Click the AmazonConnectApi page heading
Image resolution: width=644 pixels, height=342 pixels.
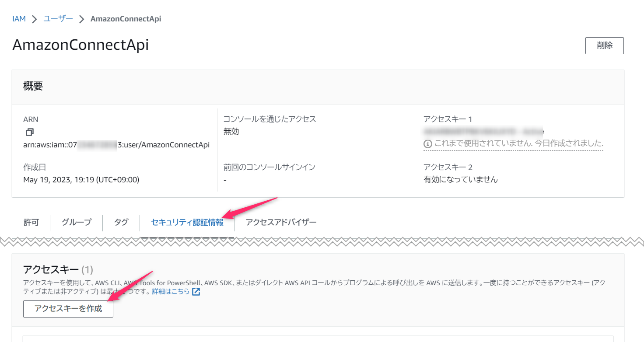point(80,45)
